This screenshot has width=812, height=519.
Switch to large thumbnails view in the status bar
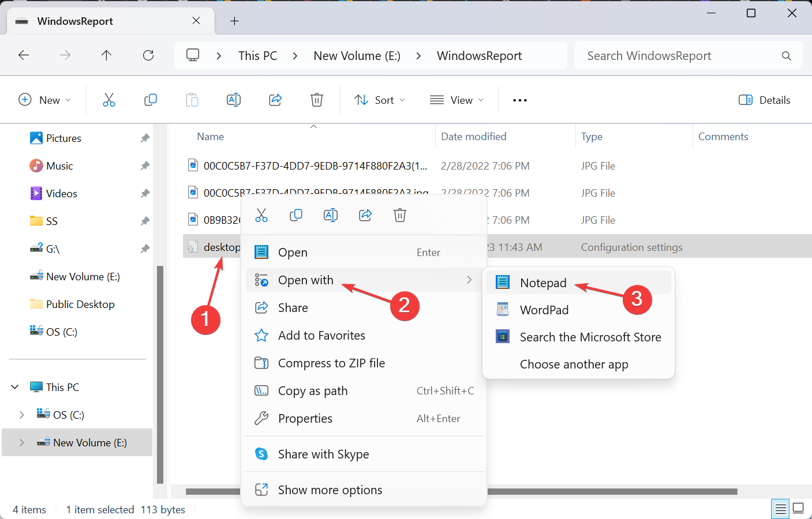click(798, 509)
